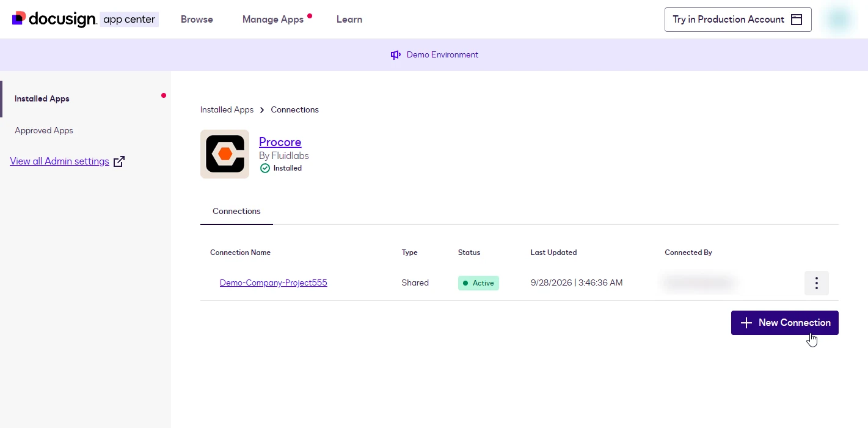Click the Type column header
The width and height of the screenshot is (868, 428).
pyautogui.click(x=410, y=253)
